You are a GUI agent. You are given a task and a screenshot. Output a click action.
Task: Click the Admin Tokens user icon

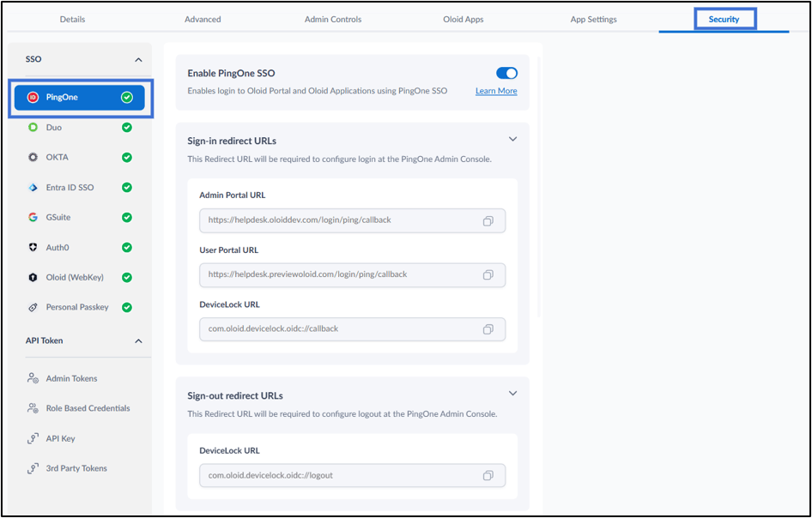pos(33,378)
